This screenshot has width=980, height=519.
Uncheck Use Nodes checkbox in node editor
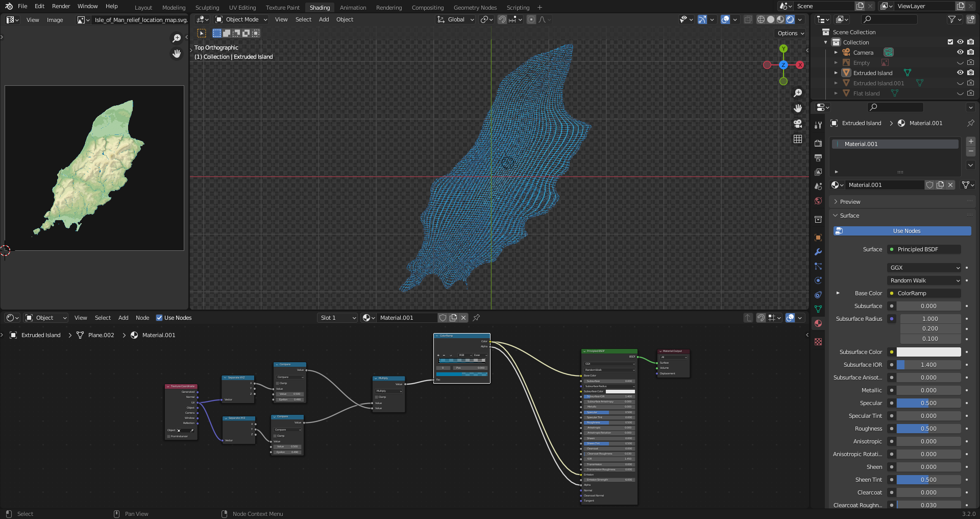point(159,318)
